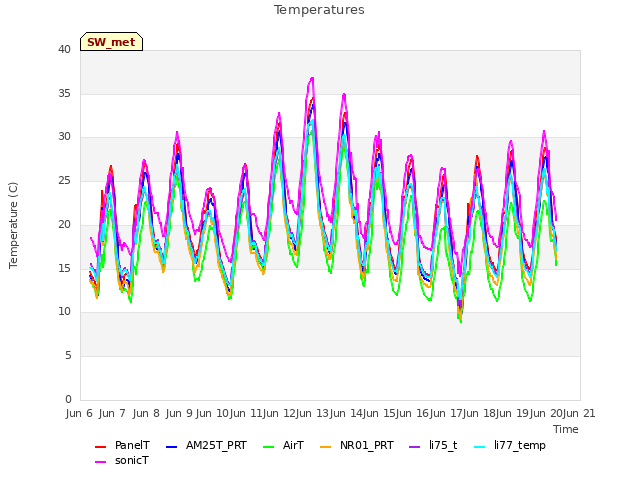Viewport: 640px width, 480px height.
Task: Click the 25 y-axis tick label
Action: pyautogui.click(x=64, y=180)
